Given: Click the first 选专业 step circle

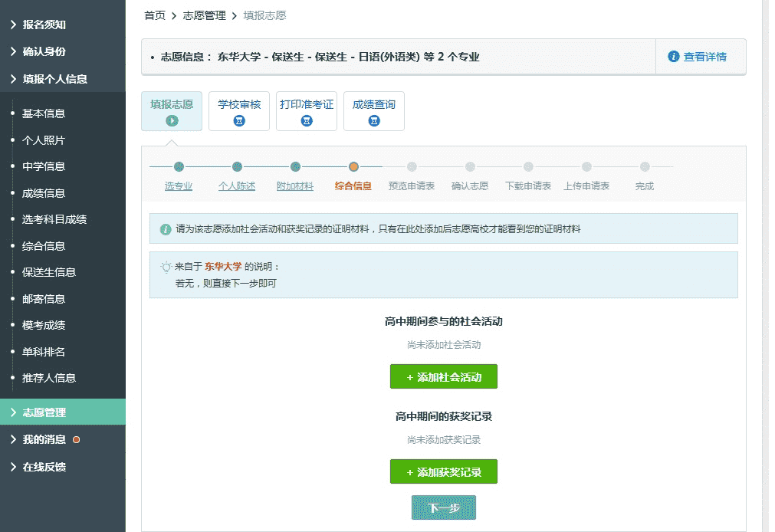Looking at the screenshot, I should tap(179, 166).
